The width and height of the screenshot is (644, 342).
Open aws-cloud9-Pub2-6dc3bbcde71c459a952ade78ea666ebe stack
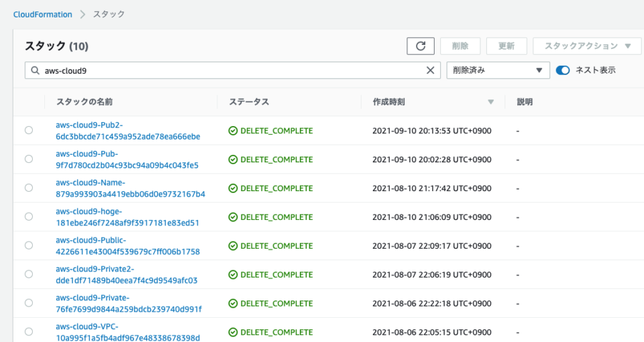coord(127,131)
